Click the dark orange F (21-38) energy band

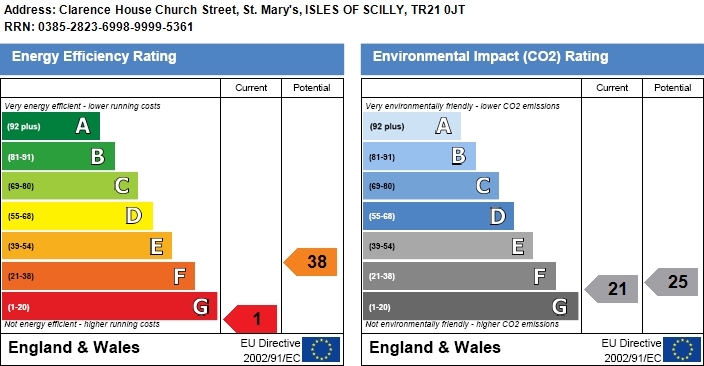tap(98, 276)
